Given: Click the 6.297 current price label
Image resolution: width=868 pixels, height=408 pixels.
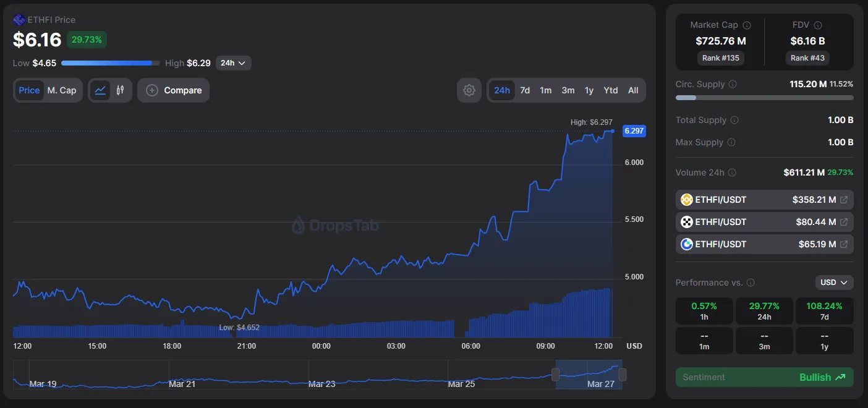Looking at the screenshot, I should [x=634, y=131].
